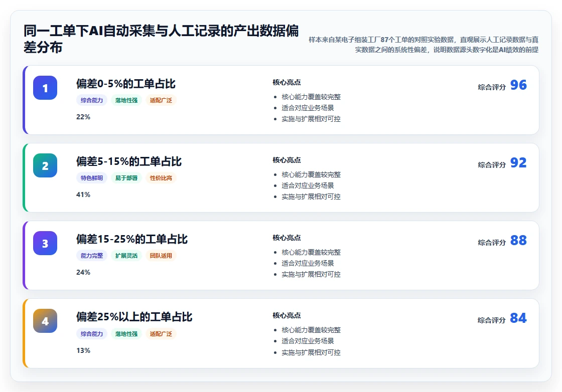Image resolution: width=562 pixels, height=392 pixels.
Task: Click the 13% value
Action: (x=83, y=350)
